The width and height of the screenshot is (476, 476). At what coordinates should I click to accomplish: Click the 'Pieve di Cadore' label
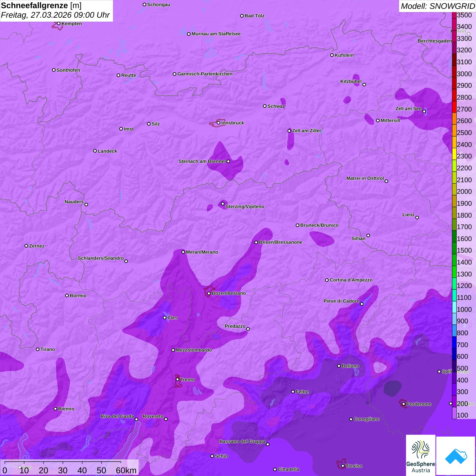(341, 301)
